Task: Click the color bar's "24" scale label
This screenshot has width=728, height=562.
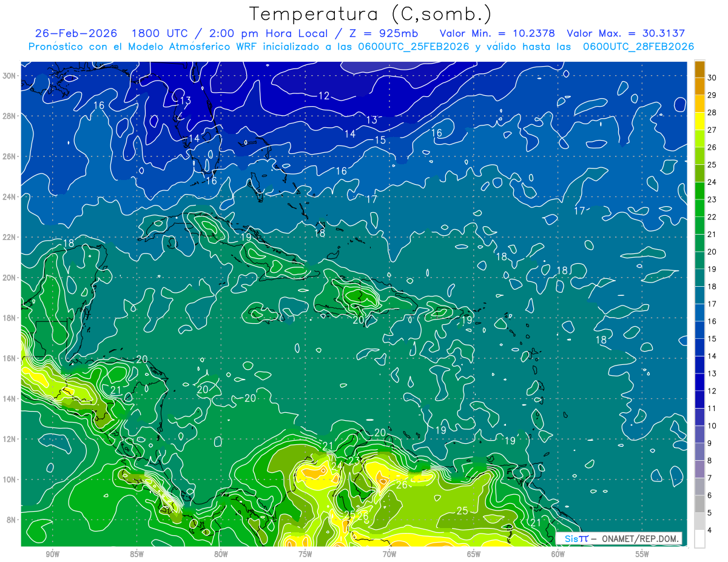Action: 712,182
